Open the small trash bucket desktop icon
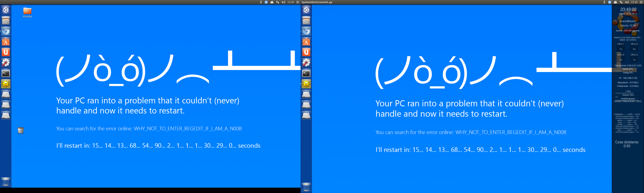The image size is (644, 193). click(21, 130)
